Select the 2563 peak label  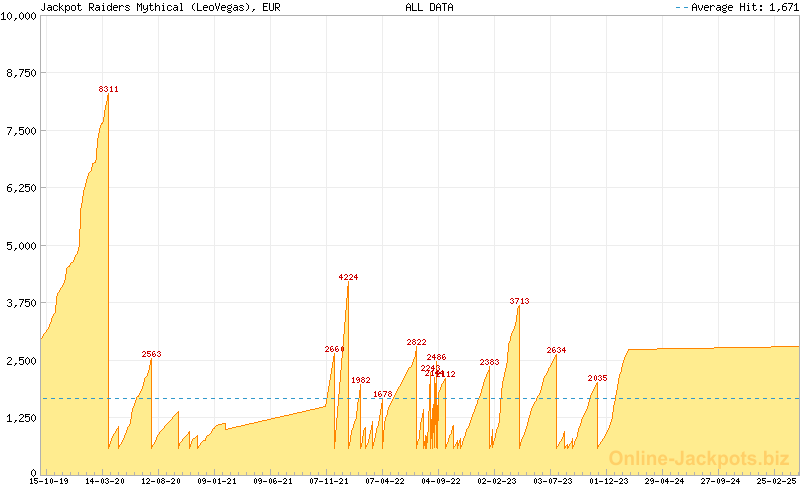(151, 354)
